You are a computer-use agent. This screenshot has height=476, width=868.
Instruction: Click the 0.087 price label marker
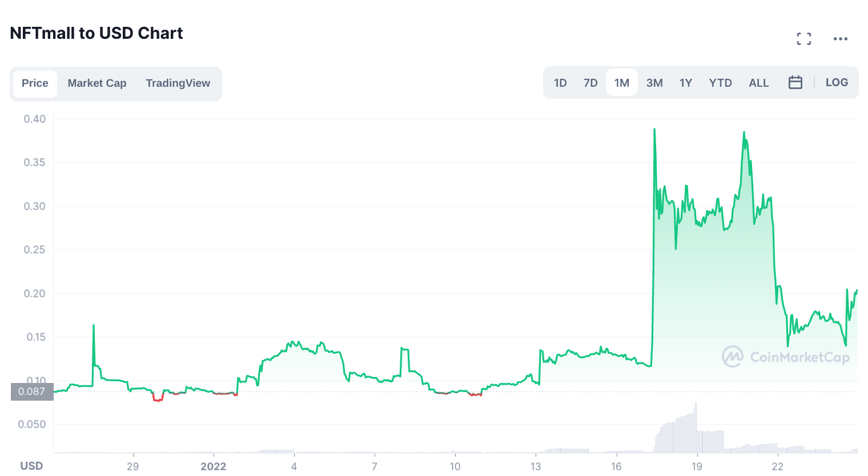click(x=32, y=392)
